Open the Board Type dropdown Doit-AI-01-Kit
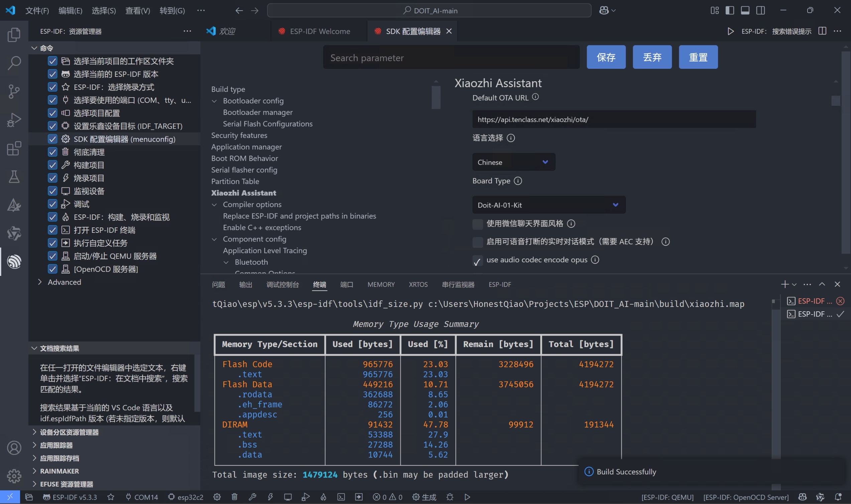This screenshot has width=851, height=504. (549, 205)
